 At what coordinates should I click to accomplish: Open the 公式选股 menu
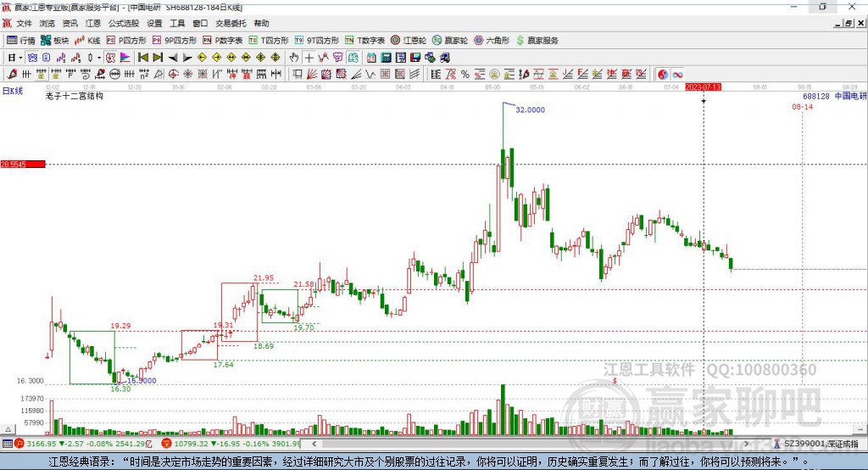click(124, 23)
